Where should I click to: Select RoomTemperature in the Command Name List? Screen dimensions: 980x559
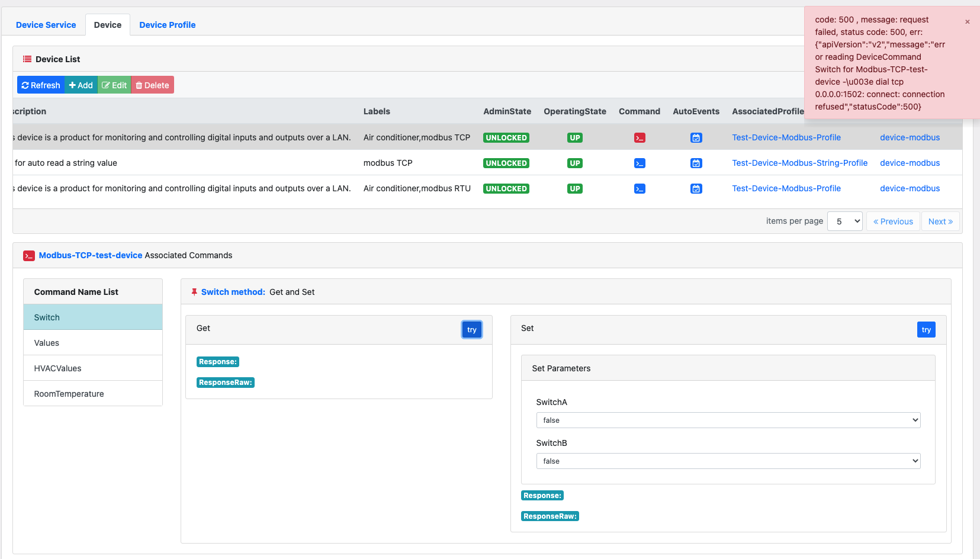coord(69,393)
